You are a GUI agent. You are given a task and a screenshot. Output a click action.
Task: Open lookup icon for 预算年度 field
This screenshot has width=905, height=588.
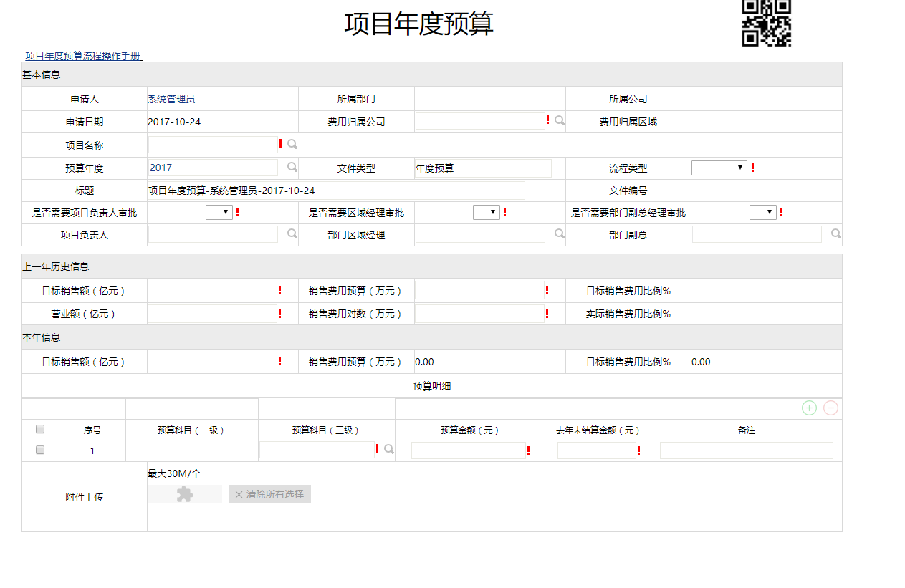pos(292,167)
